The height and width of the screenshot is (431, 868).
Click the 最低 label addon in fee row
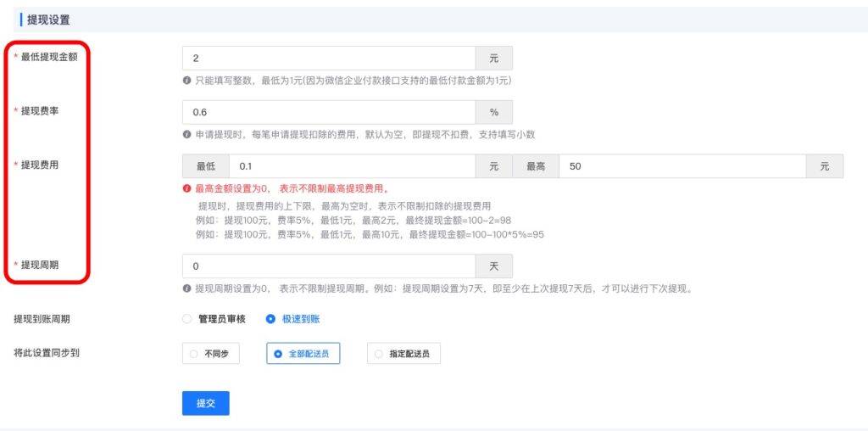point(206,166)
